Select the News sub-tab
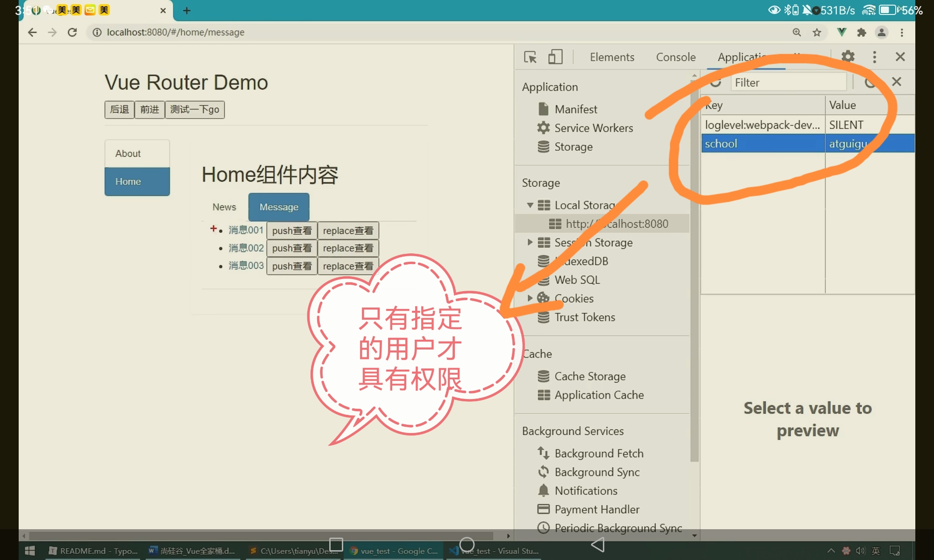Image resolution: width=934 pixels, height=560 pixels. (224, 207)
